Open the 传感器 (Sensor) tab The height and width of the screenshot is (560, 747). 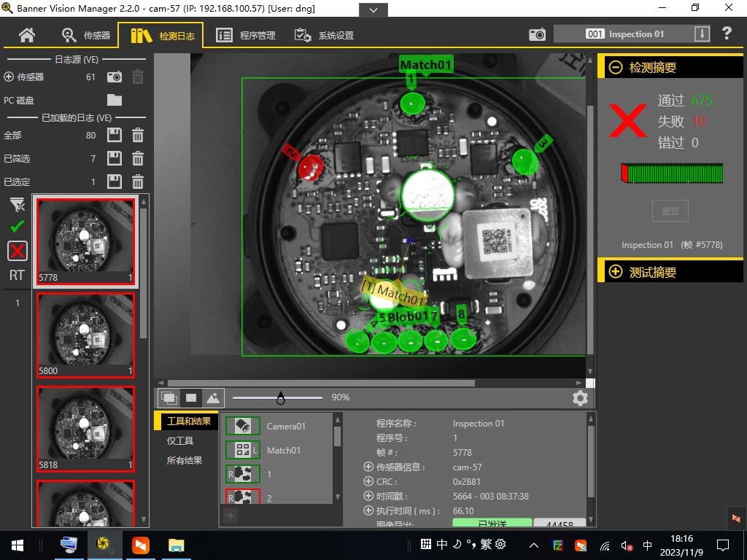(x=86, y=35)
